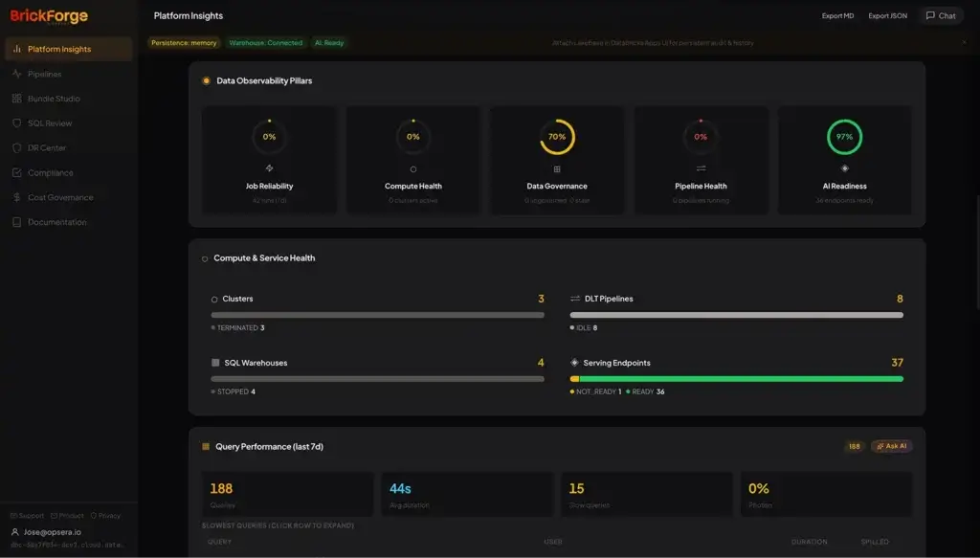This screenshot has width=980, height=558.
Task: Open the Product footer link
Action: (x=67, y=516)
